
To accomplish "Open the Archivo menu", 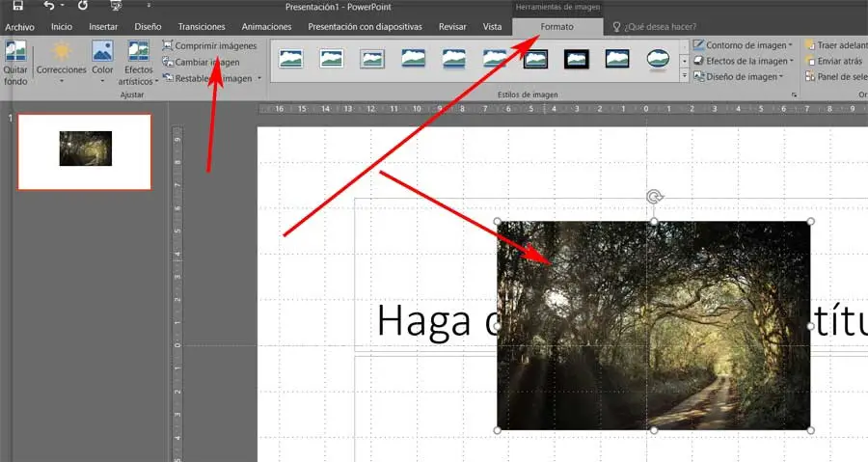I will click(19, 27).
